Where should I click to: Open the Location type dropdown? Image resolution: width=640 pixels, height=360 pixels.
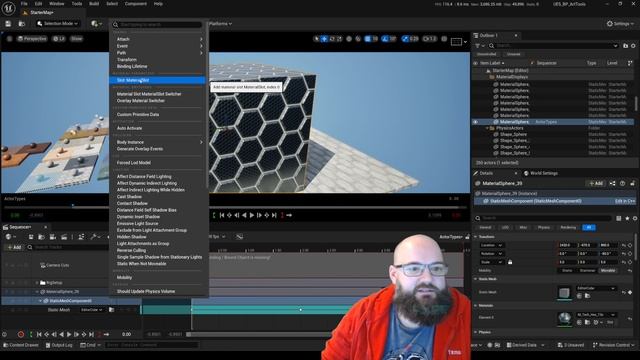click(x=491, y=245)
